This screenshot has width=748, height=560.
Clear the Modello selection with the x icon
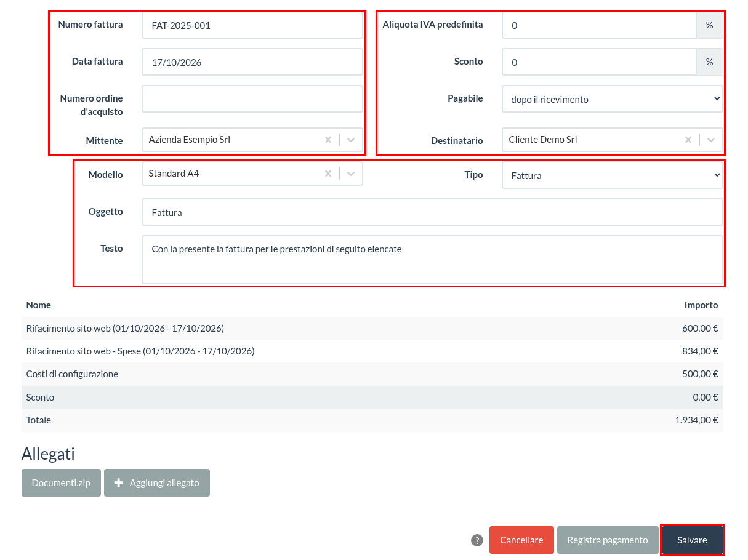[328, 174]
